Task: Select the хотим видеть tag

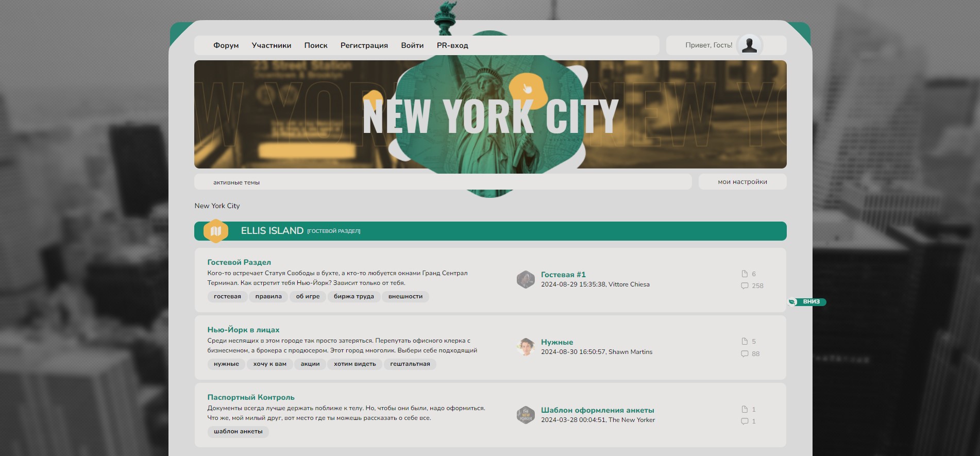Action: pos(355,364)
